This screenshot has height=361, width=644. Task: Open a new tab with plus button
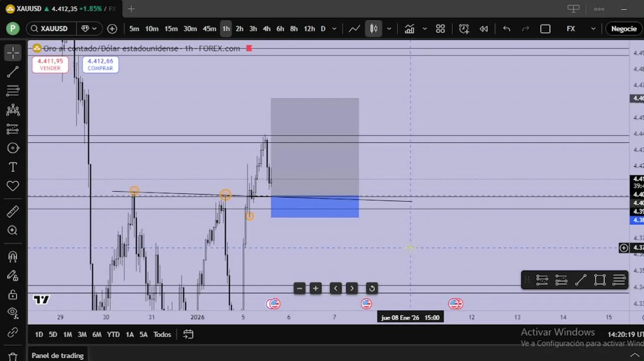click(x=131, y=9)
